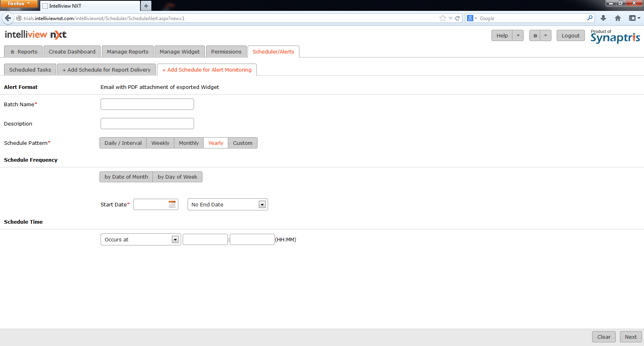Select Yearly schedule pattern
644x346 pixels.
point(216,143)
